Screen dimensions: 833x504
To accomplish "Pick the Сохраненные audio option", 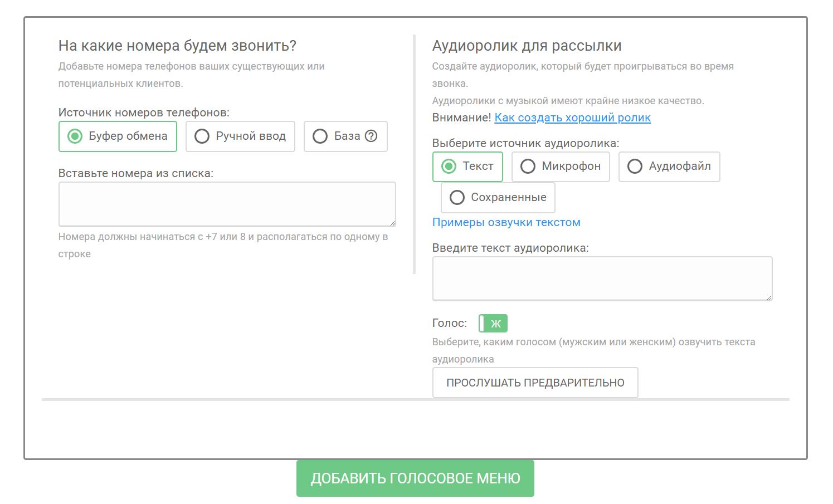I will [498, 198].
